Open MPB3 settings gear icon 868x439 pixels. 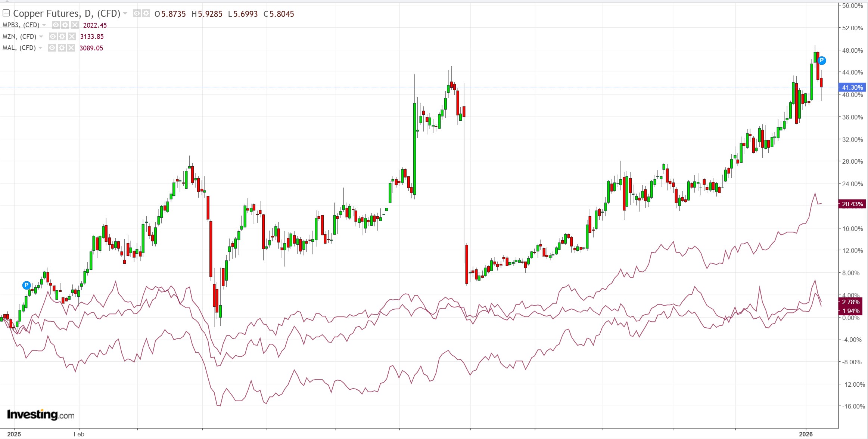tap(65, 25)
